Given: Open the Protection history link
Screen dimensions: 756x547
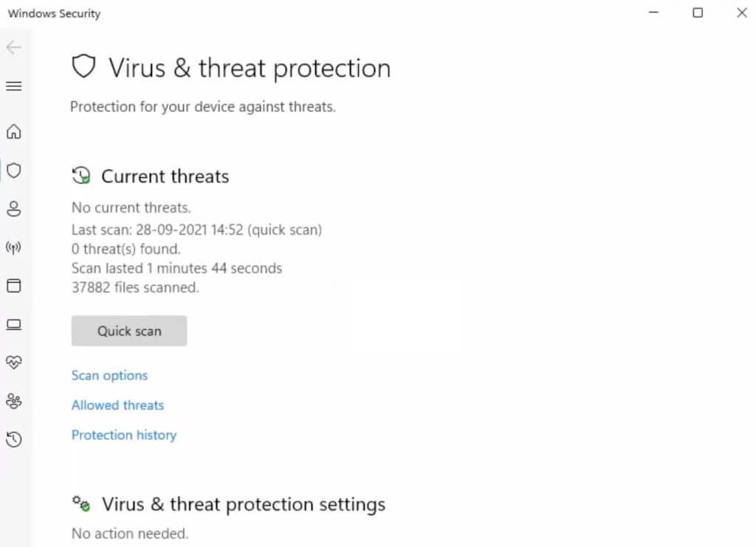Looking at the screenshot, I should point(123,435).
